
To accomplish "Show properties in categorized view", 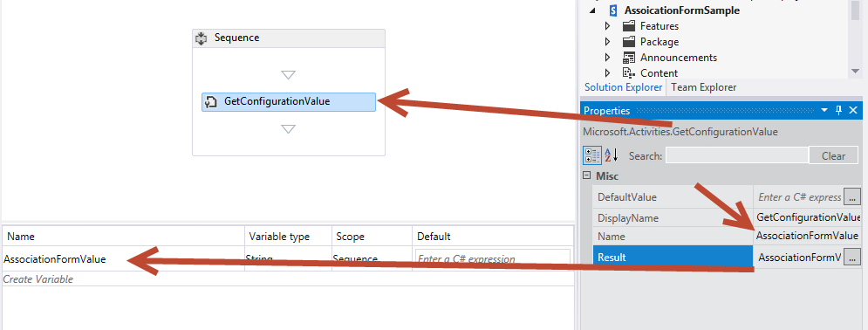I will pyautogui.click(x=591, y=155).
